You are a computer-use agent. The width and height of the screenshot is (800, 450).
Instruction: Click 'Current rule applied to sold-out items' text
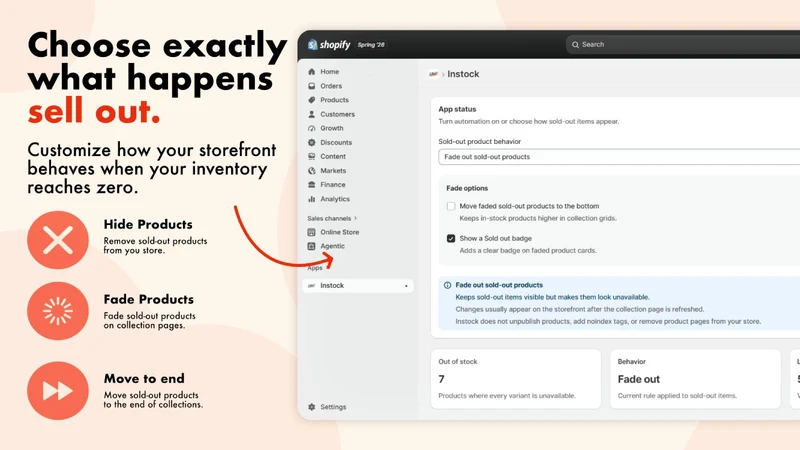(677, 396)
